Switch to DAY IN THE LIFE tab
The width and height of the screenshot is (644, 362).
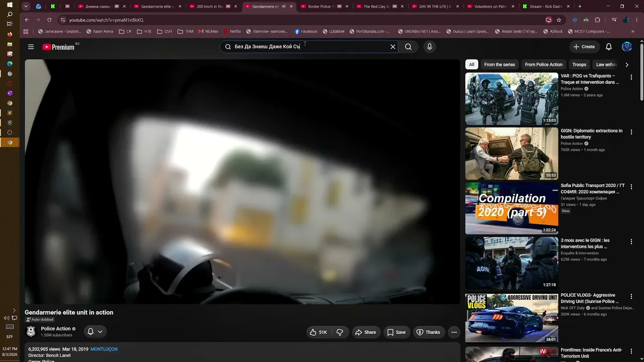point(436,7)
